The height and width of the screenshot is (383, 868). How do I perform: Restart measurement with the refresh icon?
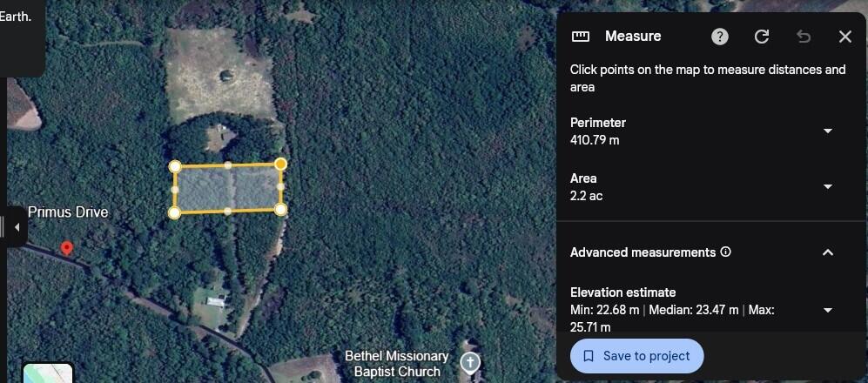point(762,37)
